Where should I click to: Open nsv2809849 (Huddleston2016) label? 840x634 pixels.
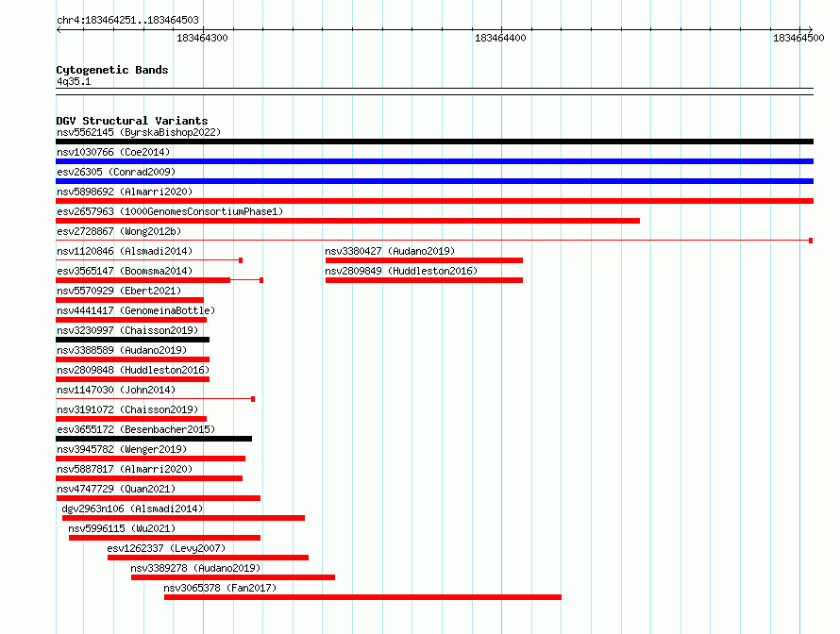point(401,271)
